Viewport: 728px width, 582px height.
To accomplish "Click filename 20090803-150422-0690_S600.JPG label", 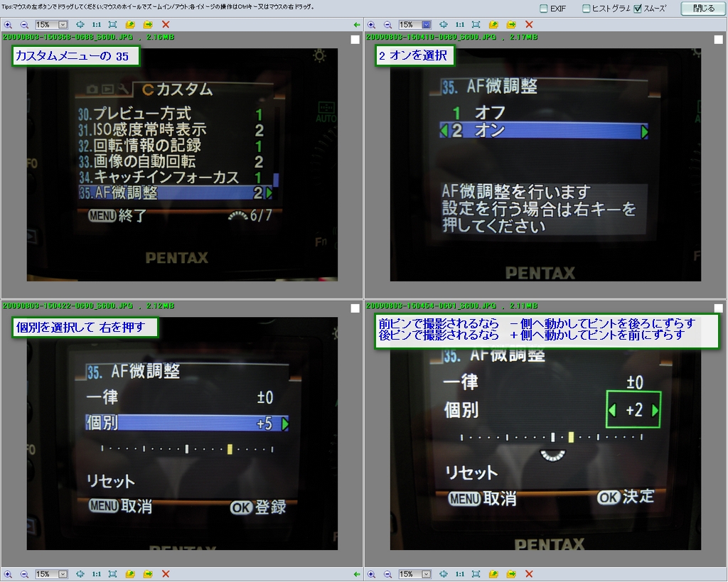I will tap(68, 306).
